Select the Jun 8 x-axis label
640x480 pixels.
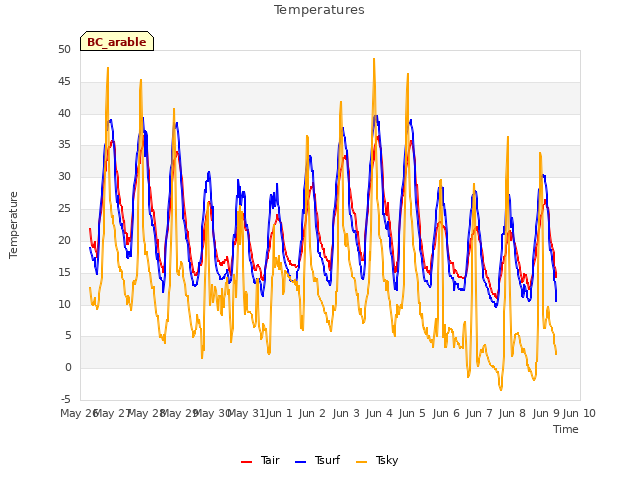click(512, 413)
